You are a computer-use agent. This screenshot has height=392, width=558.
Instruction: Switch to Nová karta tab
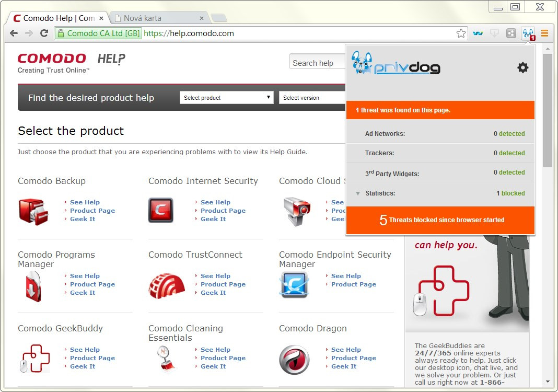pyautogui.click(x=159, y=18)
